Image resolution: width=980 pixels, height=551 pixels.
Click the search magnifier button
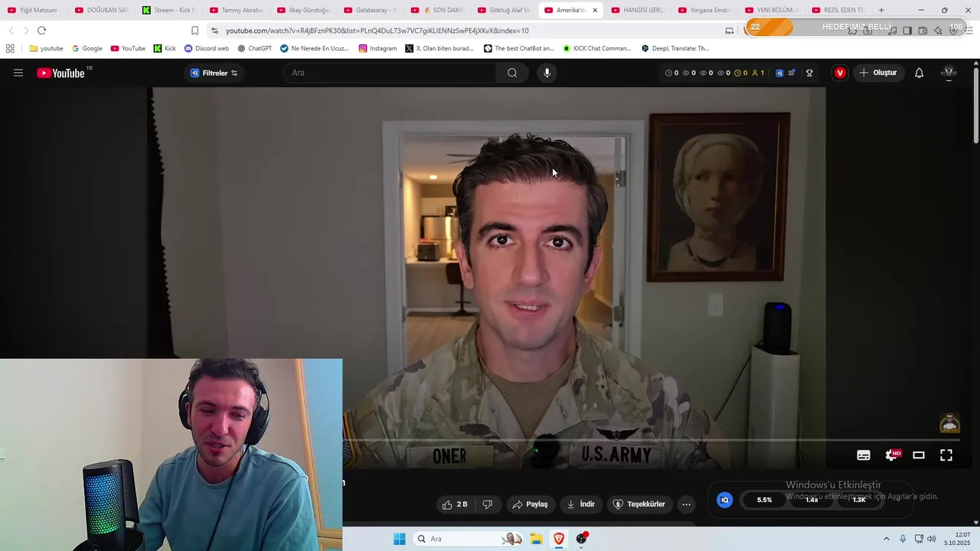(512, 73)
